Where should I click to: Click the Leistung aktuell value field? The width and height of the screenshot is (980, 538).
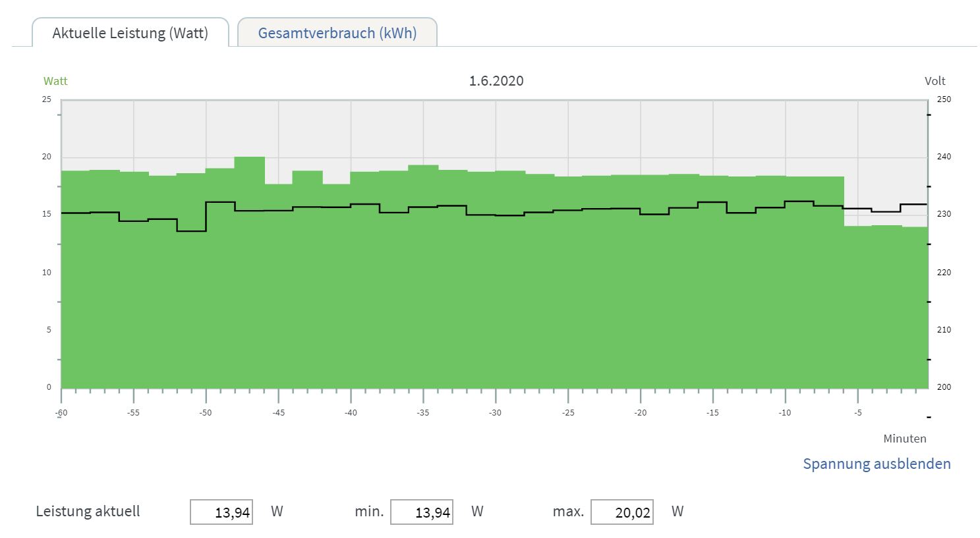221,512
